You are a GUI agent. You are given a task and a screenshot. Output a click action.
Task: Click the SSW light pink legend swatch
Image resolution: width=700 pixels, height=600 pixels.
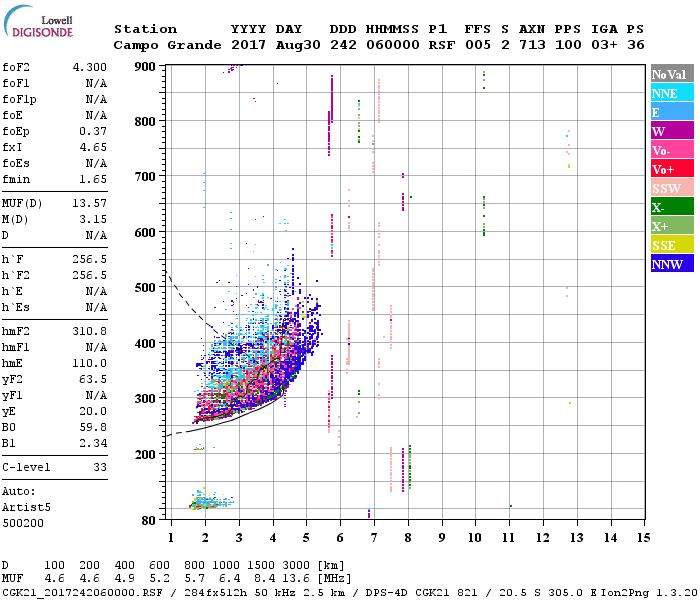(x=672, y=188)
